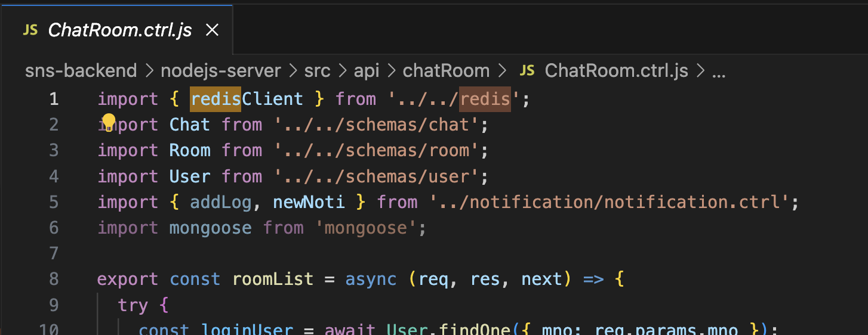Open nodejs-server breadcrumb segment

221,71
